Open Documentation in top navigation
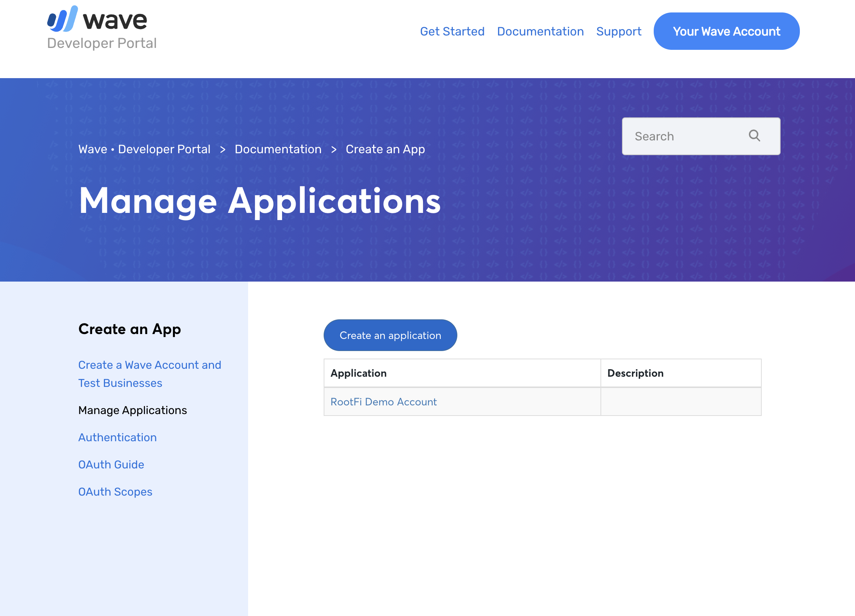Viewport: 855px width, 616px height. point(540,31)
